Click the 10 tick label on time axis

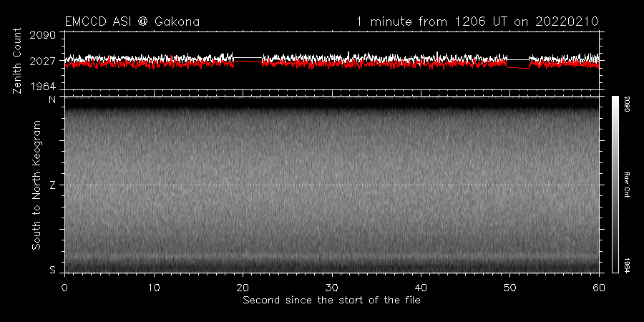pos(154,288)
